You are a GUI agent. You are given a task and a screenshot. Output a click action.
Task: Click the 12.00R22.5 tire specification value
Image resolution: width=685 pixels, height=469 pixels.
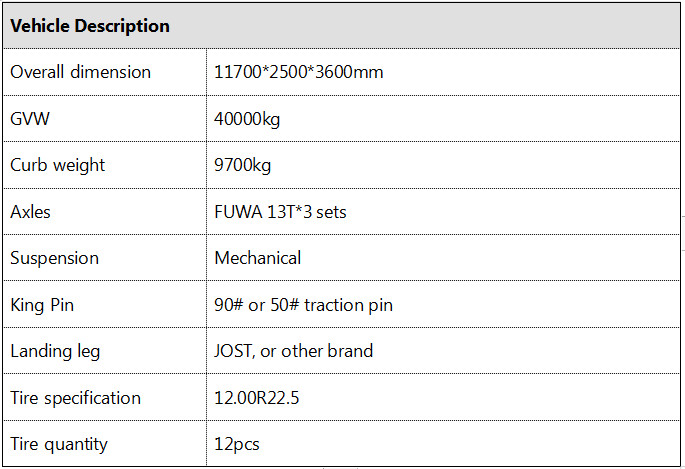(x=257, y=398)
